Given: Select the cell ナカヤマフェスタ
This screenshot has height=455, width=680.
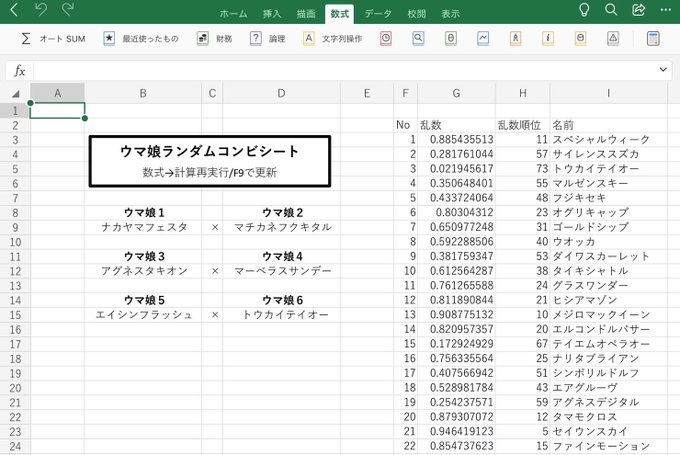Looking at the screenshot, I should tap(143, 227).
